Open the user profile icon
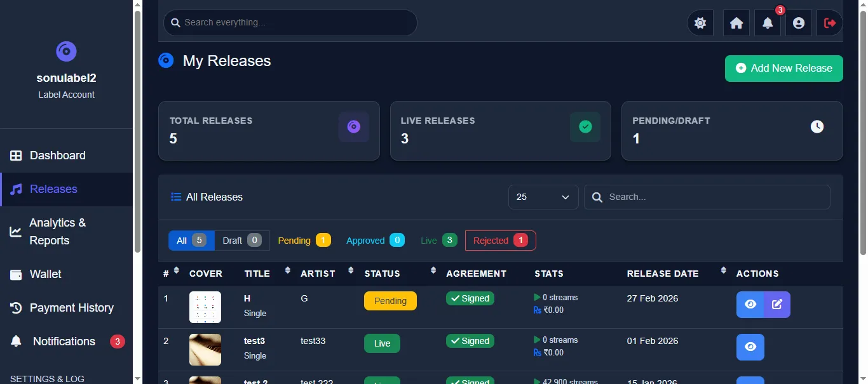Screen dimensions: 868x384 click(x=799, y=23)
